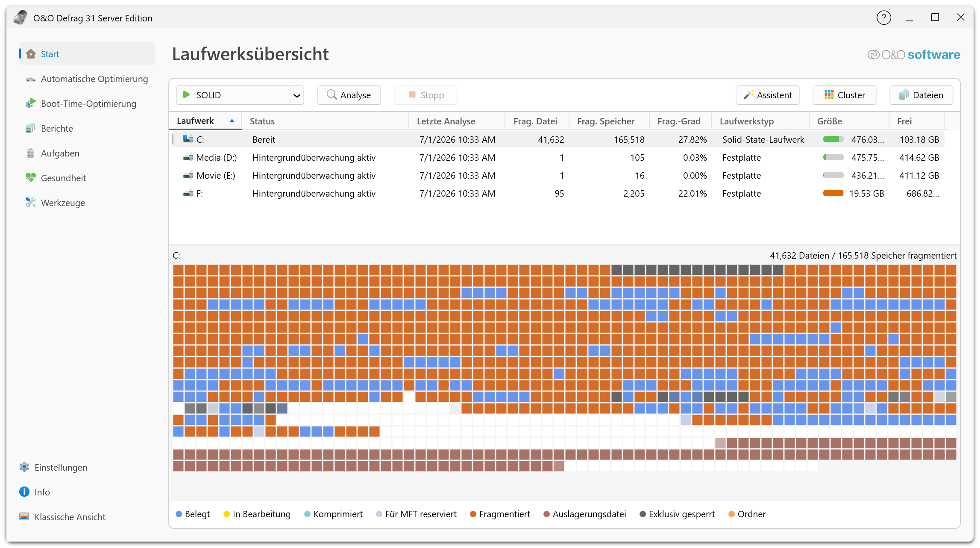Select the Media (D:) drive row
Screen dimensions: 980x548
[558, 158]
